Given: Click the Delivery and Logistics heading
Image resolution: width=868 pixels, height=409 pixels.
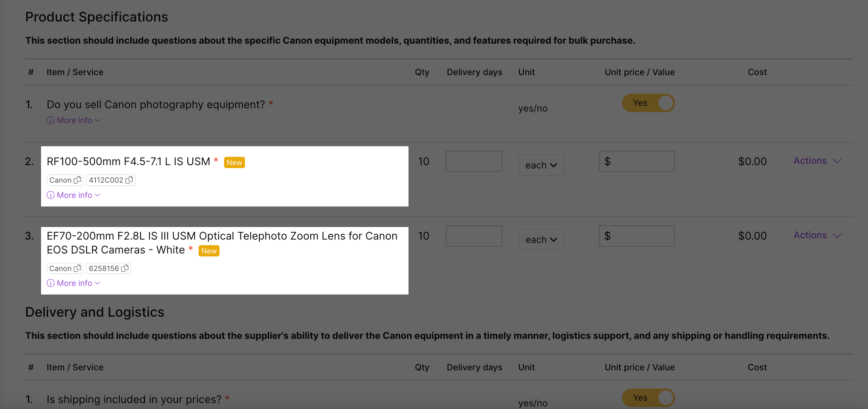Looking at the screenshot, I should pyautogui.click(x=95, y=312).
